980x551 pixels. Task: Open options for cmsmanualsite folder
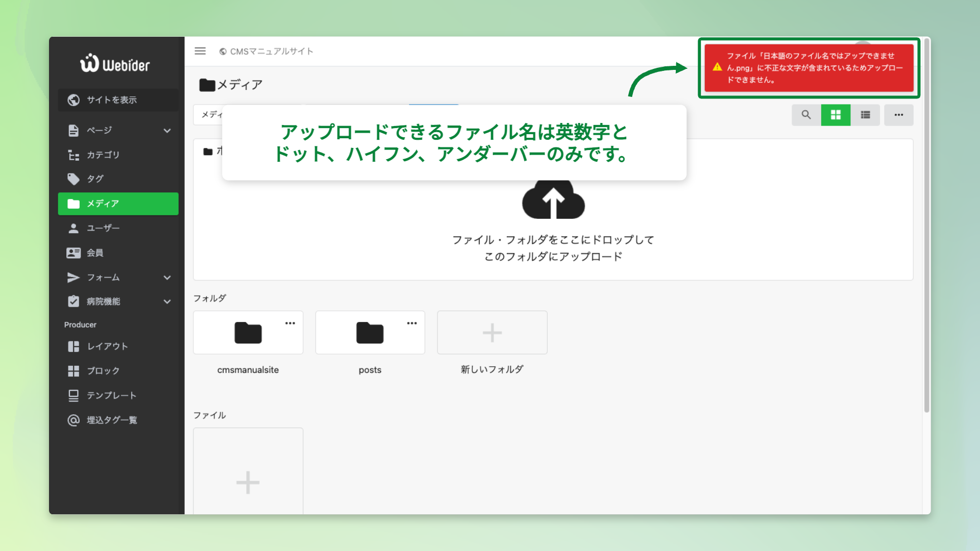290,323
